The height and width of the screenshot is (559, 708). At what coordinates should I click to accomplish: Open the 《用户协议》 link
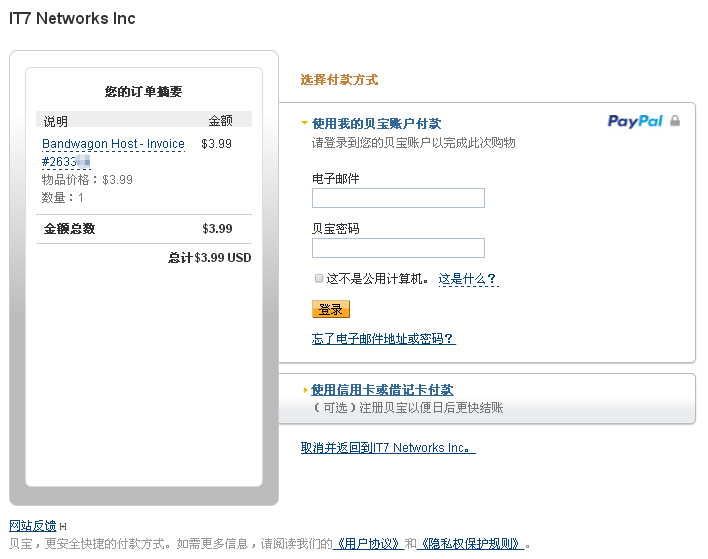tap(368, 544)
